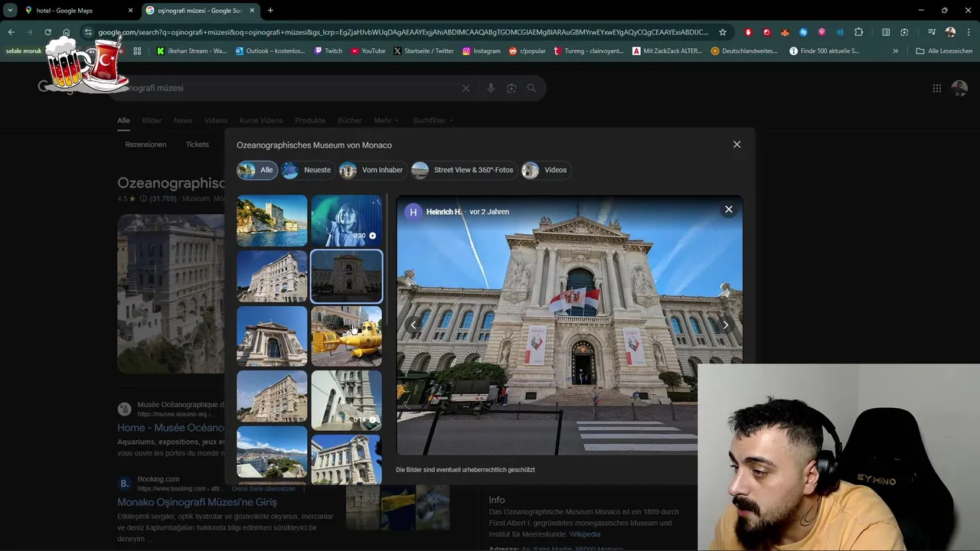Open the tab search dropdown arrow

(10, 10)
